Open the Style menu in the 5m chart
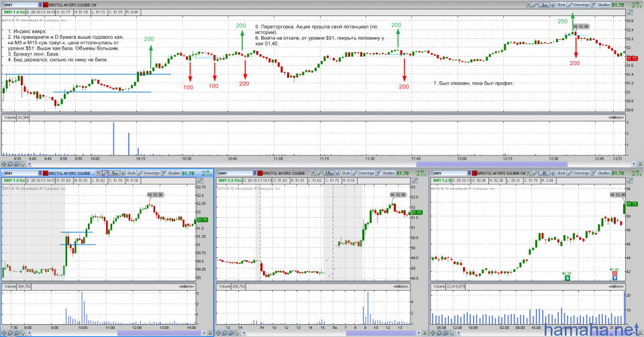The height and width of the screenshot is (337, 644). 129,174
